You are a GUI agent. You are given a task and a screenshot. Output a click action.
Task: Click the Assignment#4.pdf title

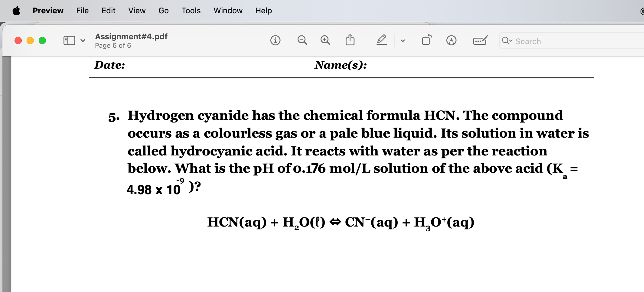click(x=131, y=36)
